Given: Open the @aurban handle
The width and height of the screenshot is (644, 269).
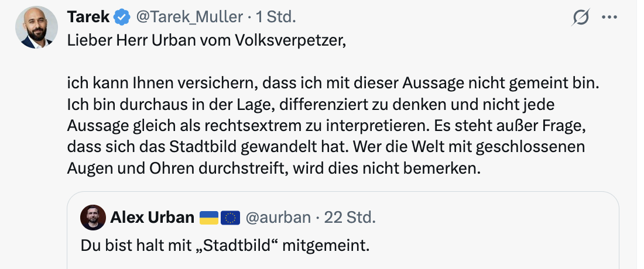Looking at the screenshot, I should click(x=278, y=218).
